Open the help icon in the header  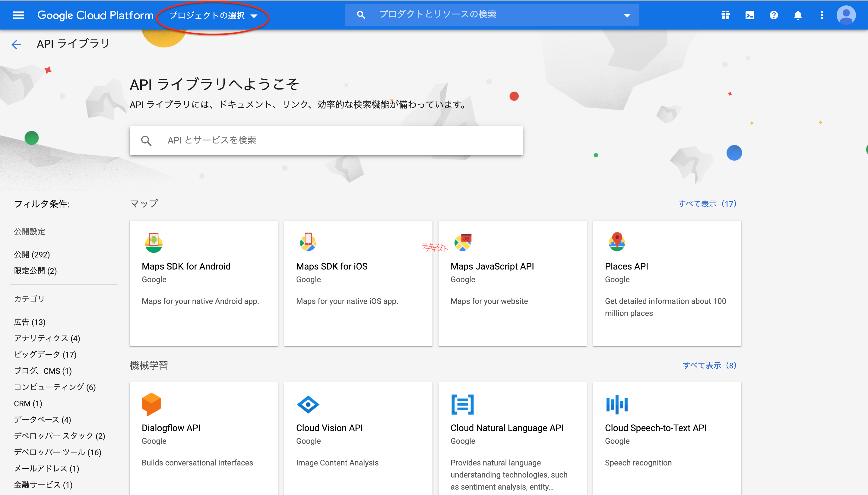pos(774,15)
